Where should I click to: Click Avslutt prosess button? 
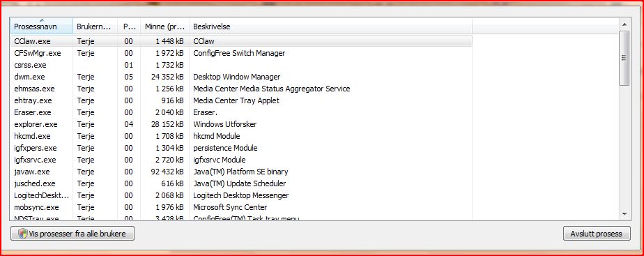[x=597, y=234]
